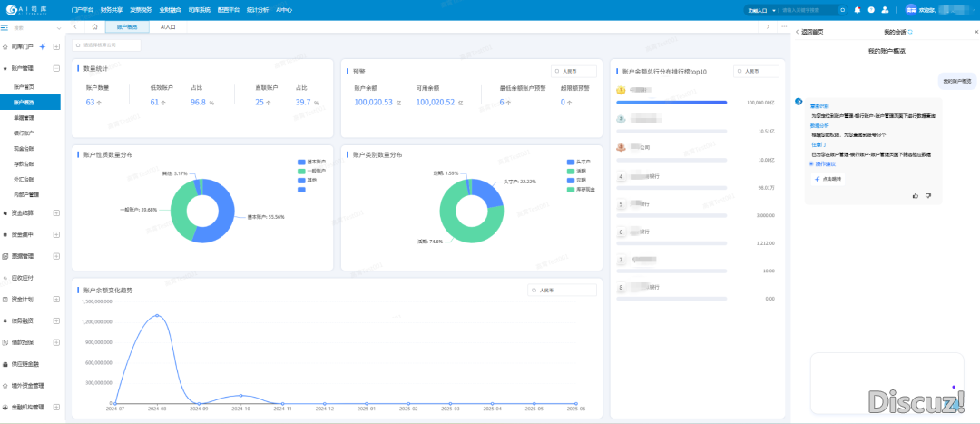Open the tab bar more options ellipsis
This screenshot has width=980, height=424.
click(x=784, y=27)
